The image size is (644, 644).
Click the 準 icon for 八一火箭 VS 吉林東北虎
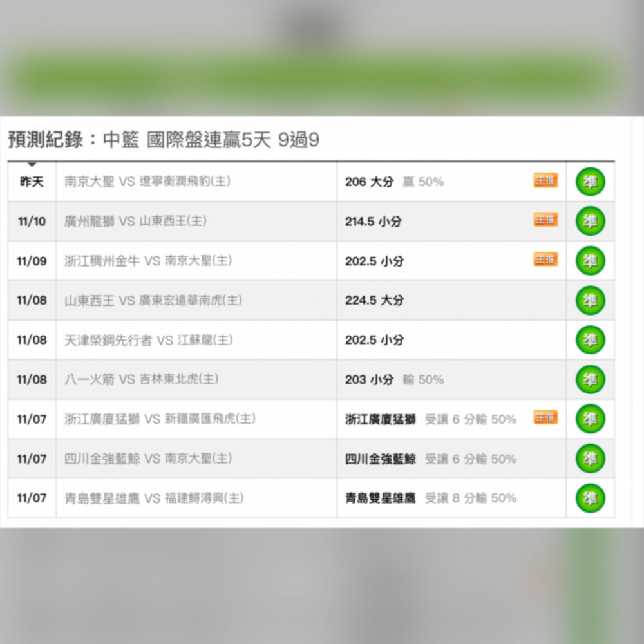tap(590, 379)
